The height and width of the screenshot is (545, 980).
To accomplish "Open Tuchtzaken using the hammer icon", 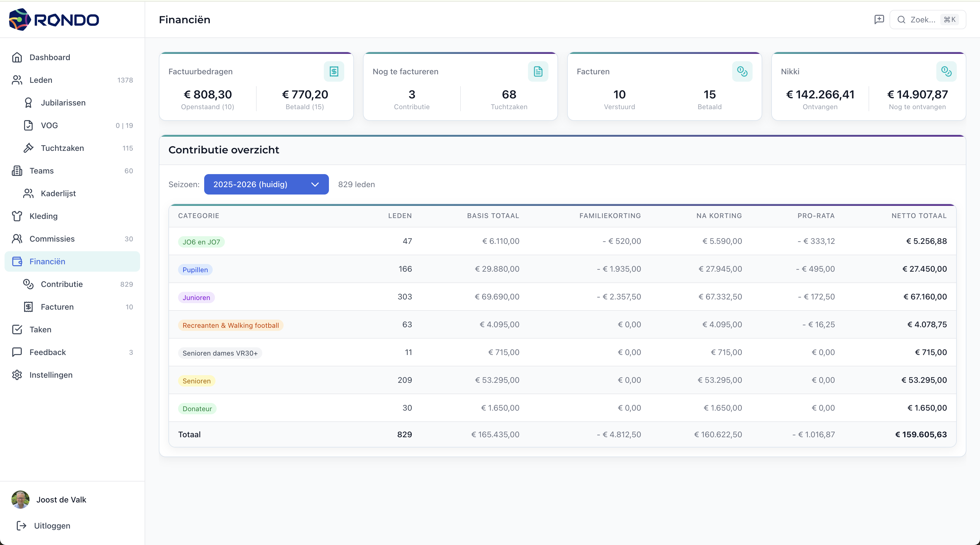I will [x=29, y=148].
